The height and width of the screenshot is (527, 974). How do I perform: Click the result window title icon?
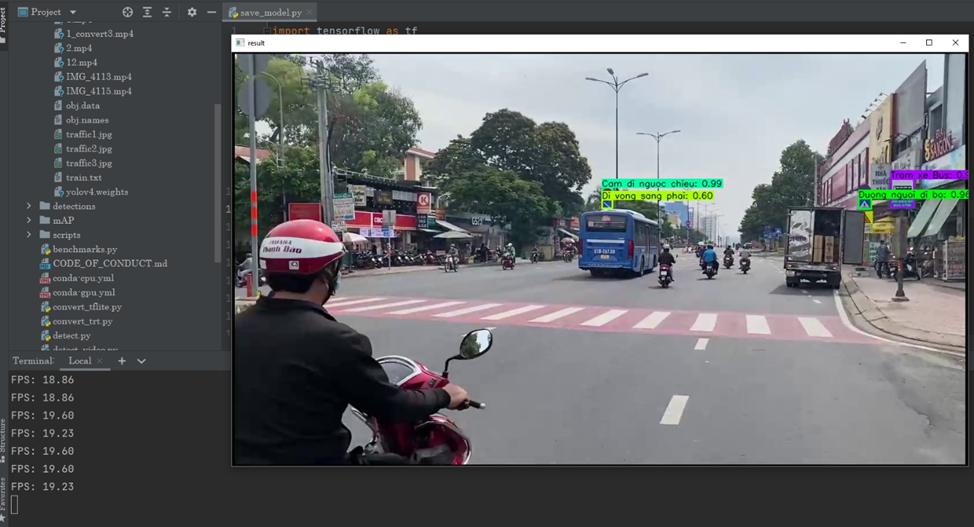pyautogui.click(x=240, y=43)
